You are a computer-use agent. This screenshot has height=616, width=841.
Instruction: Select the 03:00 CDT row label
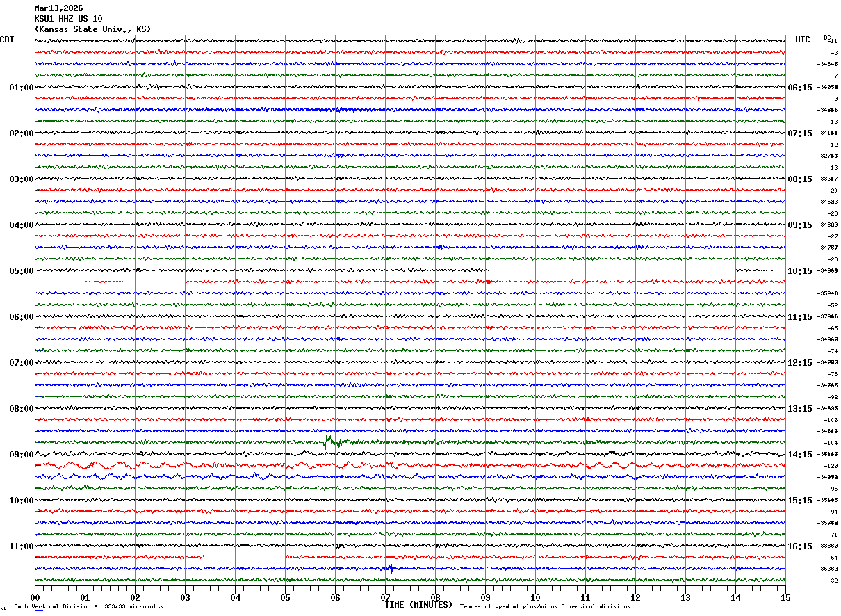[x=22, y=179]
